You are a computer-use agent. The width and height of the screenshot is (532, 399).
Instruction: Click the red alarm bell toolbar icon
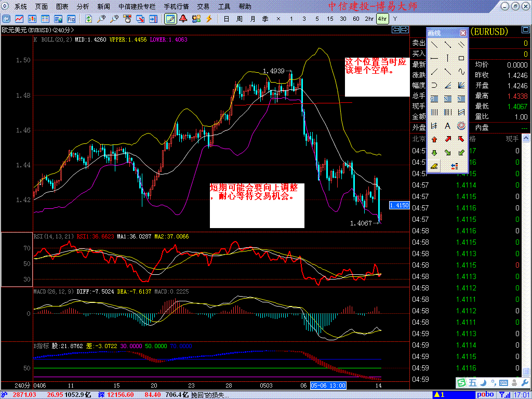[x=183, y=19]
